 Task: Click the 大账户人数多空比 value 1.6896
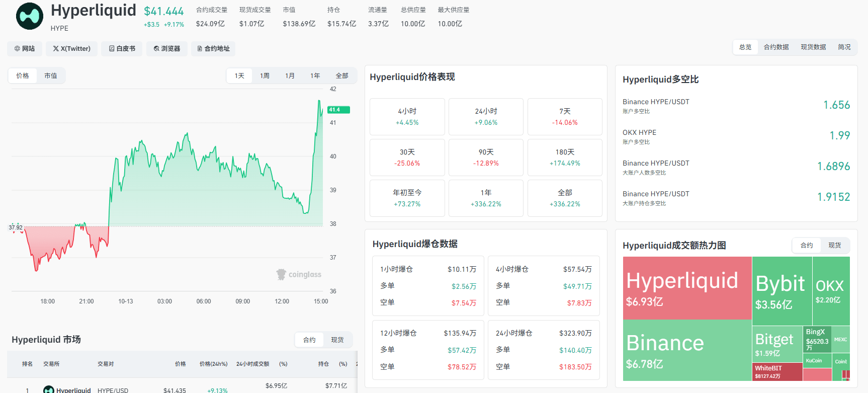point(833,167)
